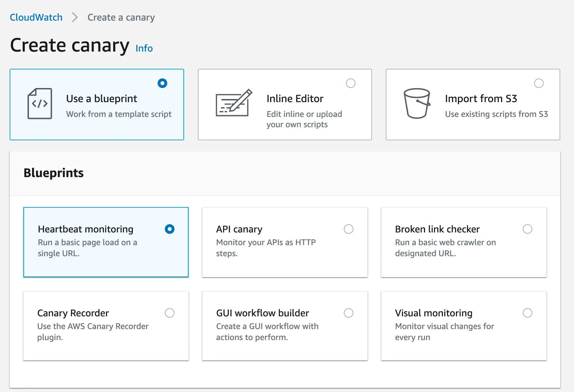
Task: Click the Broken link checker card title
Action: 437,229
